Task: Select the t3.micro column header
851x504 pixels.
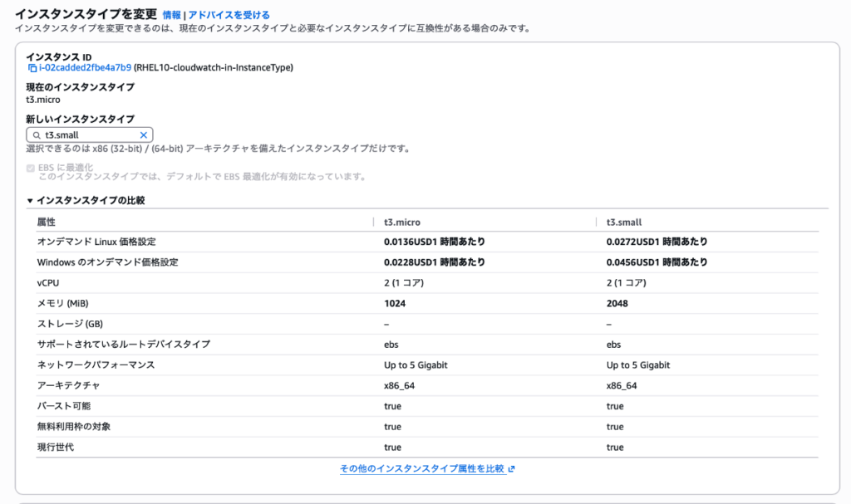Action: pyautogui.click(x=401, y=222)
